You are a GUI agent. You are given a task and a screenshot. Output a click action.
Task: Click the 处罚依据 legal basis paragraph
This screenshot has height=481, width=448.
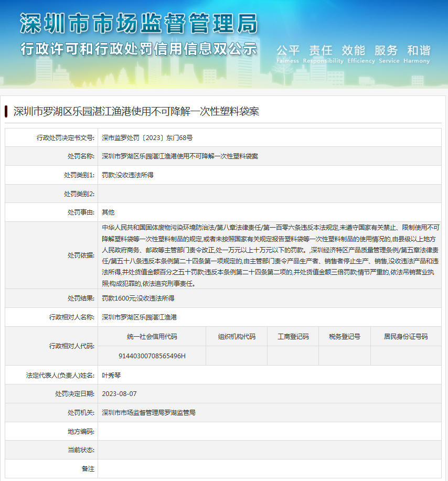click(x=270, y=255)
